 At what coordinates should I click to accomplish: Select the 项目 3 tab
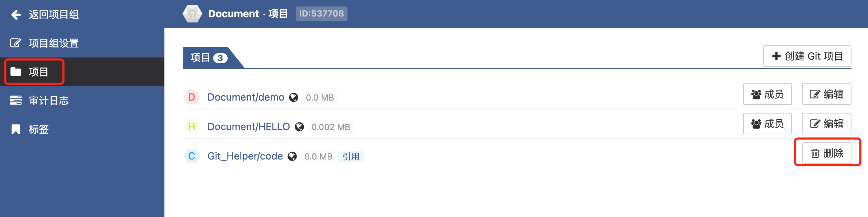(x=209, y=58)
